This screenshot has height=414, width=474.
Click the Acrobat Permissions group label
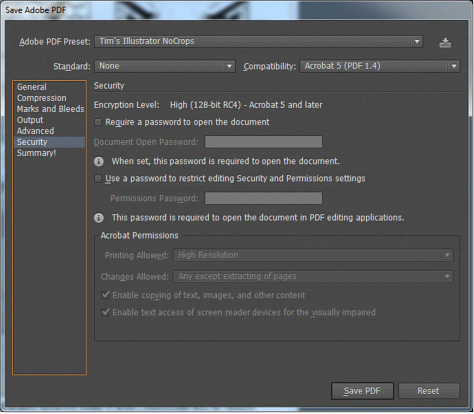(139, 235)
